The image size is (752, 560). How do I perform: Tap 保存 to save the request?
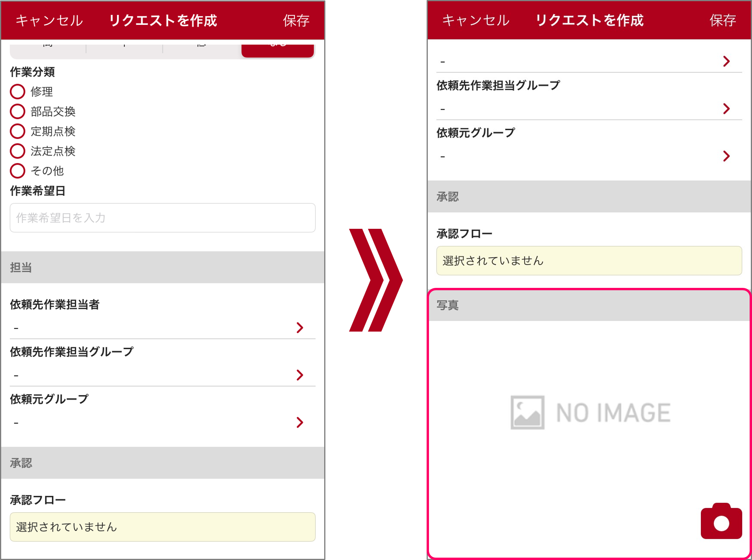(297, 20)
